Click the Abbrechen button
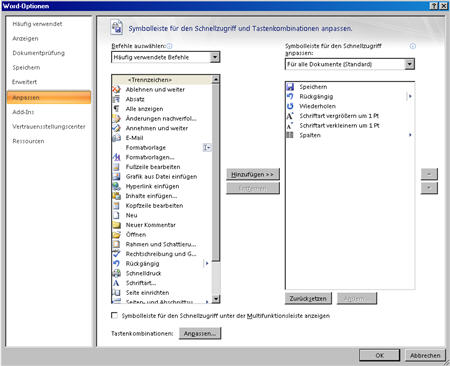 (x=425, y=355)
